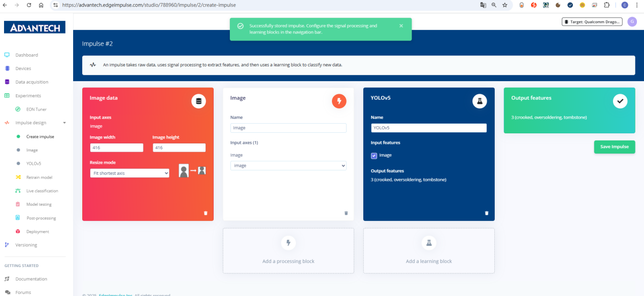Click the Dashboard monitor icon in sidebar

pos(7,55)
